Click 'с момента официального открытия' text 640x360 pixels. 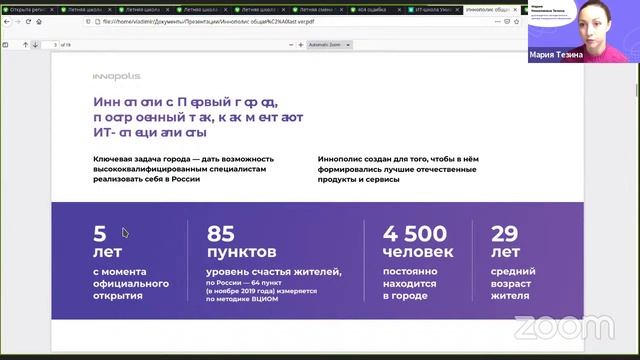131,284
